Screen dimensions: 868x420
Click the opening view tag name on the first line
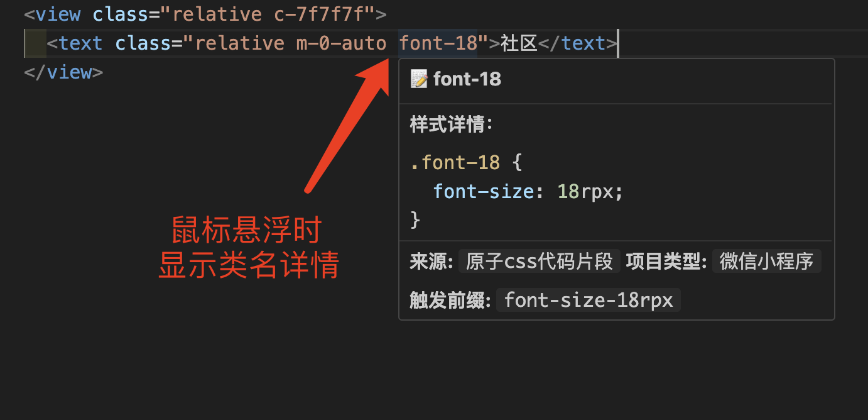(x=58, y=14)
